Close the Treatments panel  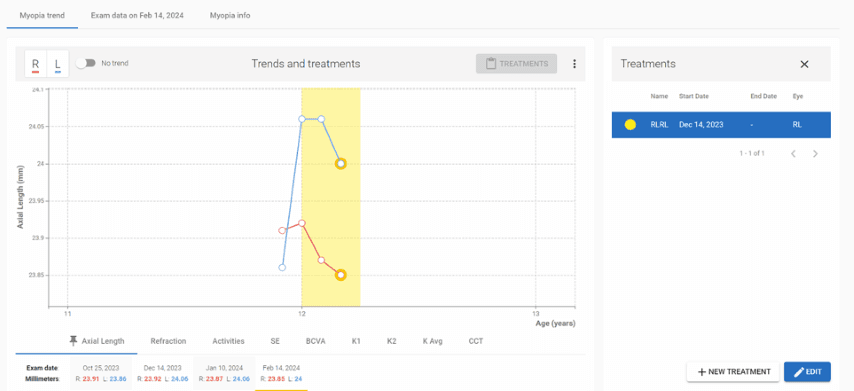804,64
